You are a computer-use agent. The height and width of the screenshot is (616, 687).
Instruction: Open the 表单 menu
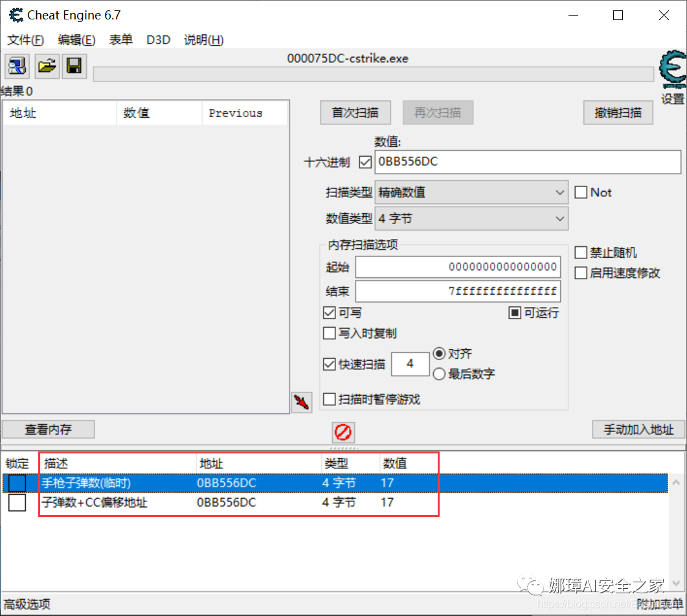[121, 40]
